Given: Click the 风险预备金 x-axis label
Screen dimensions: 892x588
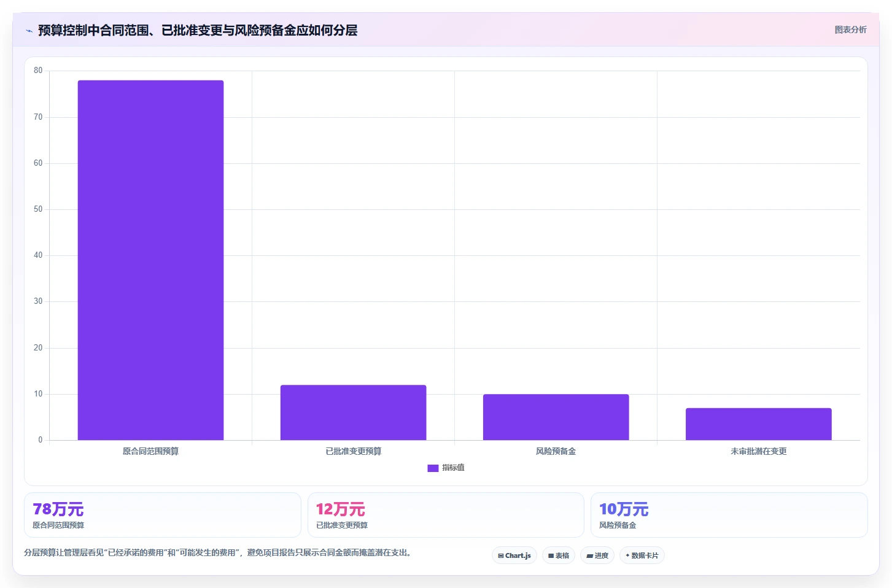Looking at the screenshot, I should (x=556, y=451).
